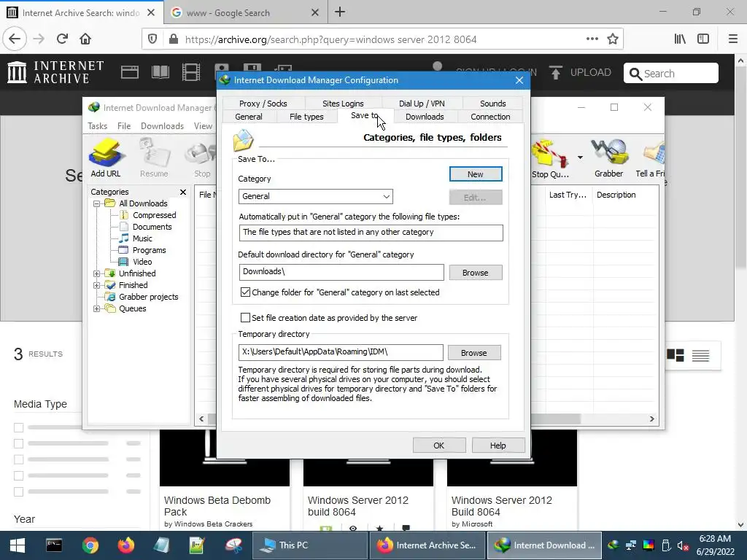Switch to the Connection tab
Image resolution: width=747 pixels, height=560 pixels.
(x=490, y=117)
